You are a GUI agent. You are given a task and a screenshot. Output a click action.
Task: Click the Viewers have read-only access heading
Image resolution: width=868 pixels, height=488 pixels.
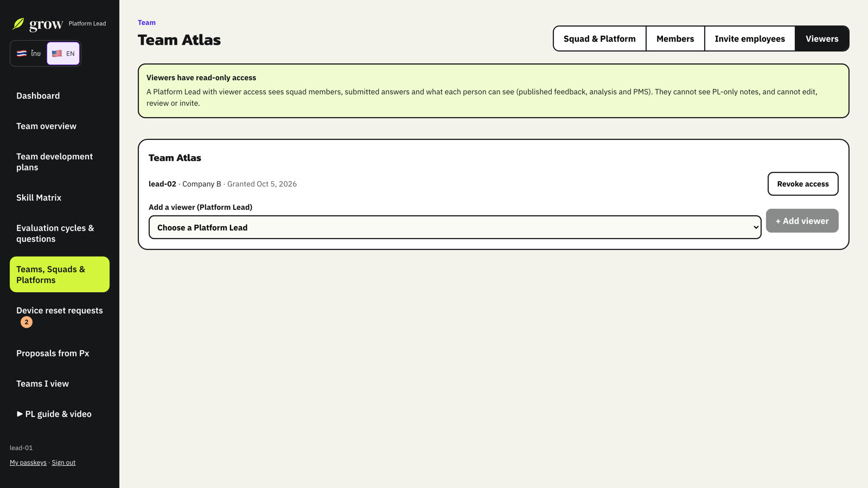(x=201, y=78)
